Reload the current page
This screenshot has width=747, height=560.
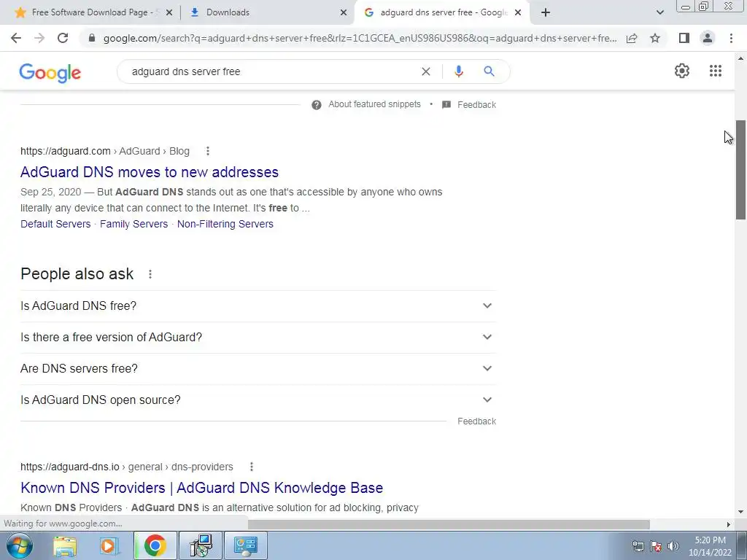click(63, 38)
